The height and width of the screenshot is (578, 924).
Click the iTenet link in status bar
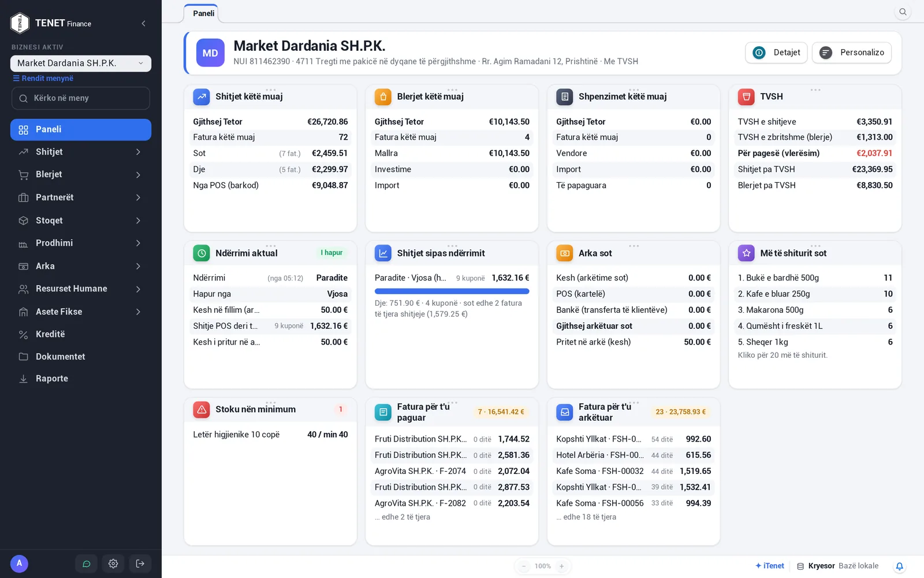(770, 566)
